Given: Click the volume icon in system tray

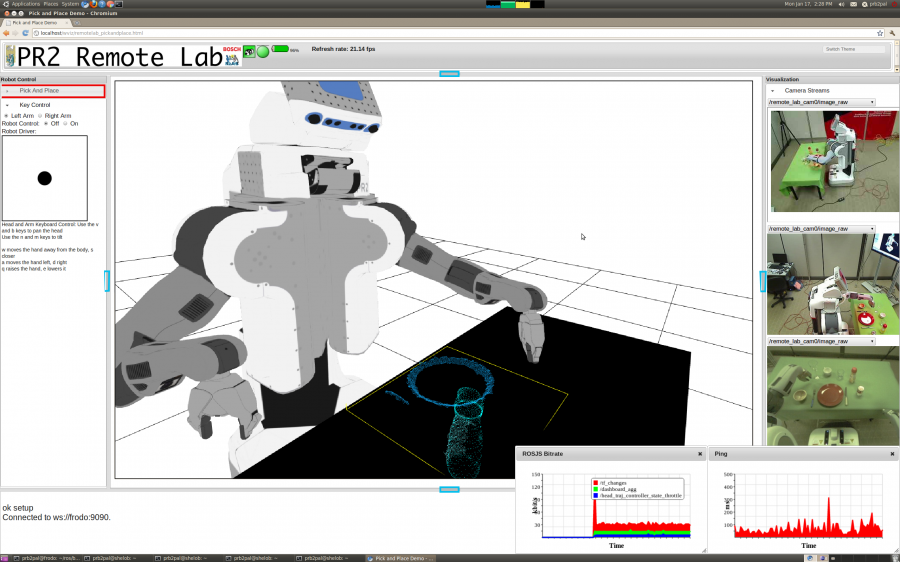Looking at the screenshot, I should click(x=840, y=5).
